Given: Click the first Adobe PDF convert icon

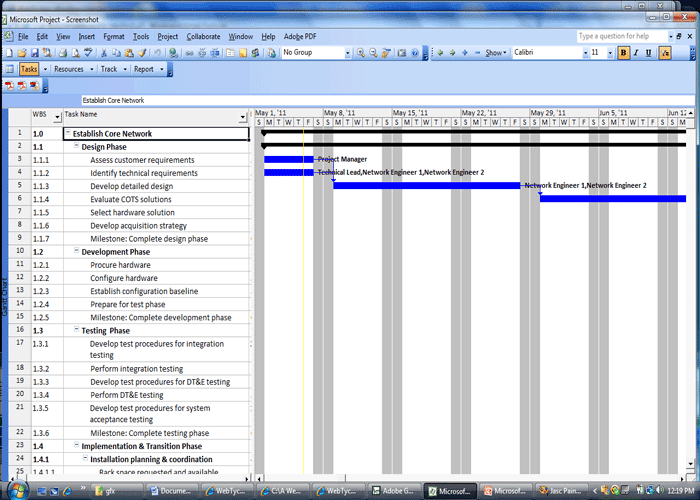Looking at the screenshot, I should [9, 86].
